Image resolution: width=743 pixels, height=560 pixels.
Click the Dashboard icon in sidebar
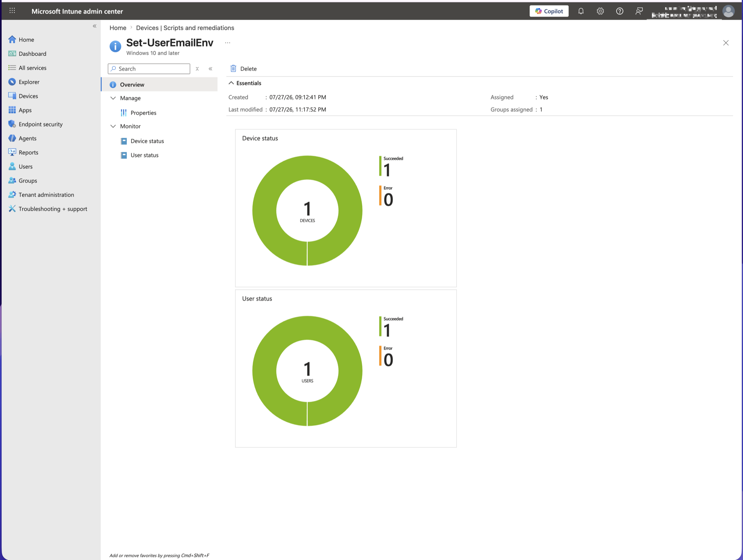point(12,53)
